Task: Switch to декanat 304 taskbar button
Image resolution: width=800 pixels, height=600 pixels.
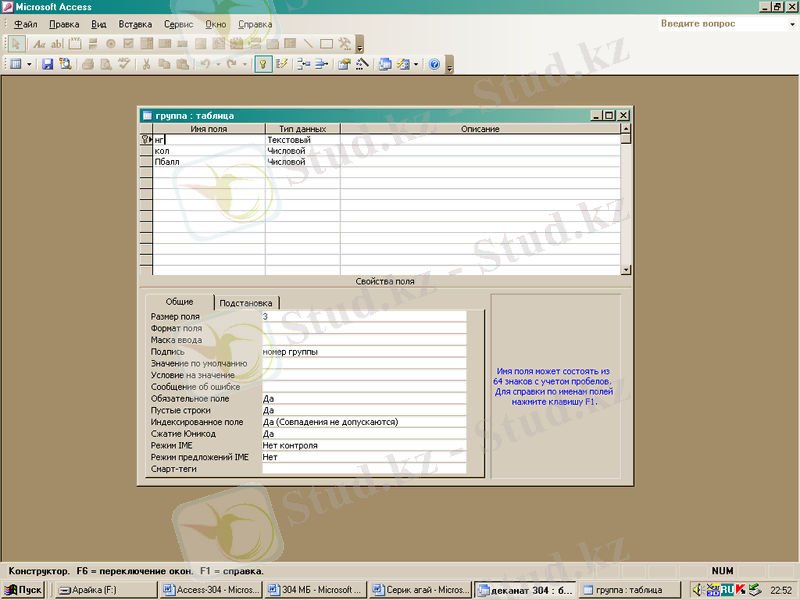Action: click(x=525, y=590)
